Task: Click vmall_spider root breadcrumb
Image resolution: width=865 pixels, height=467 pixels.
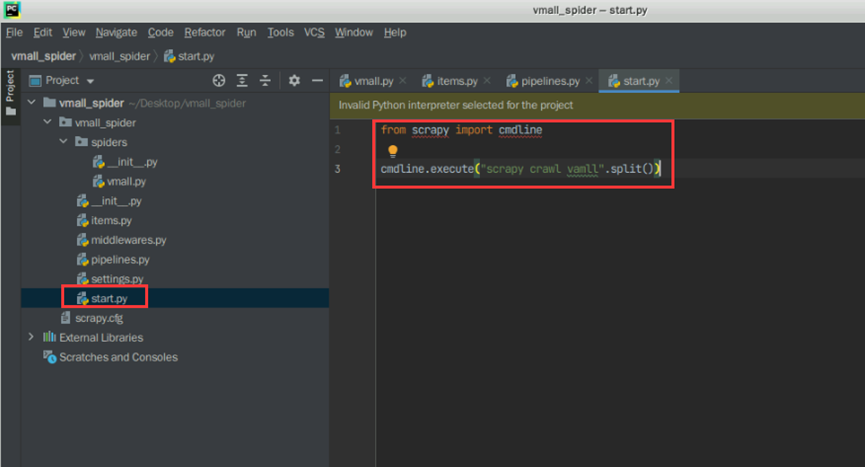Action: click(x=44, y=56)
